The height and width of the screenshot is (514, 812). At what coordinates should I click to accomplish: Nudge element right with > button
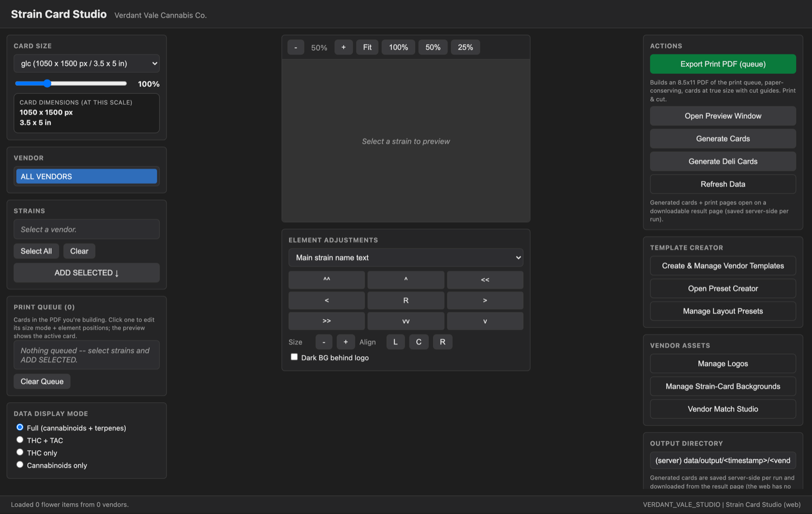485,300
